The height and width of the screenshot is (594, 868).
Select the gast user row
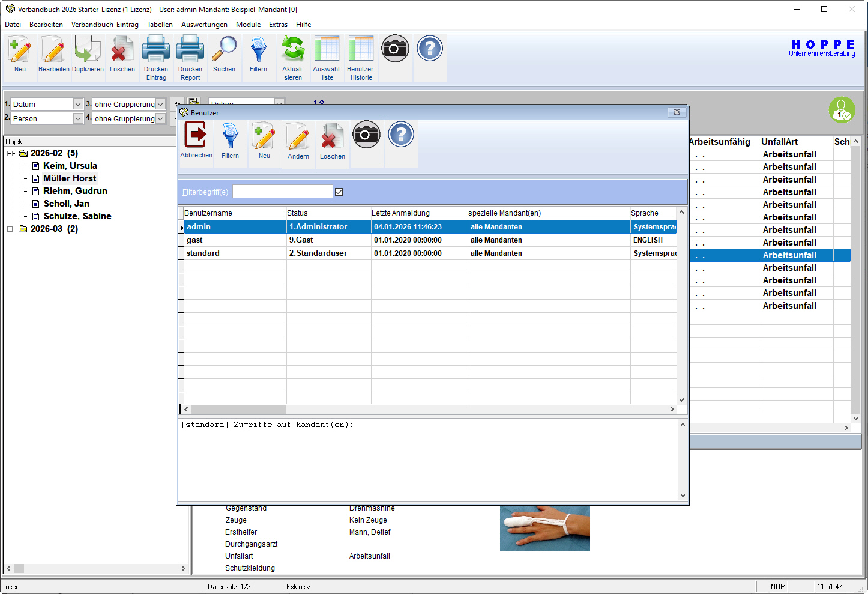(x=234, y=240)
